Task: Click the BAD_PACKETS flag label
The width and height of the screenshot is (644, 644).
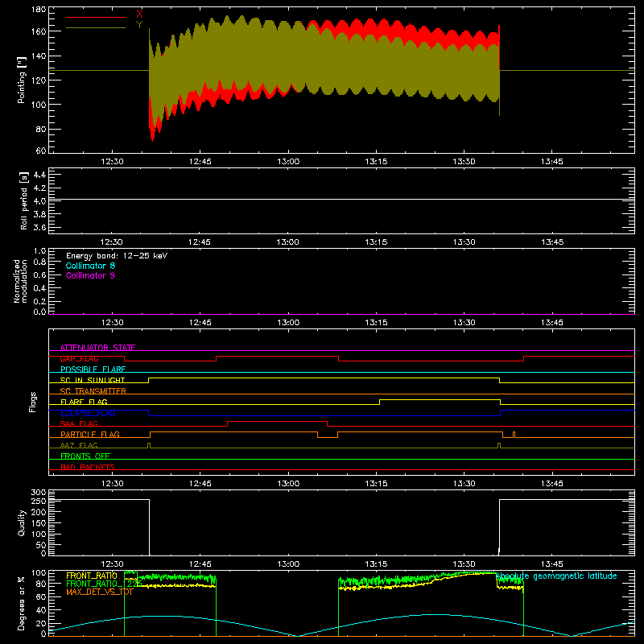Action: coord(88,467)
